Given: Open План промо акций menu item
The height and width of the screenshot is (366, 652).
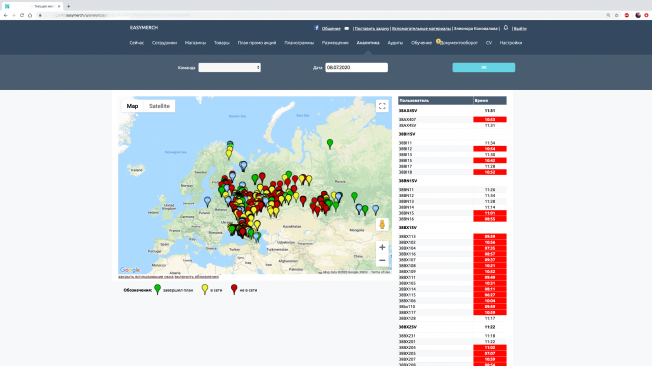Looking at the screenshot, I should (x=257, y=42).
